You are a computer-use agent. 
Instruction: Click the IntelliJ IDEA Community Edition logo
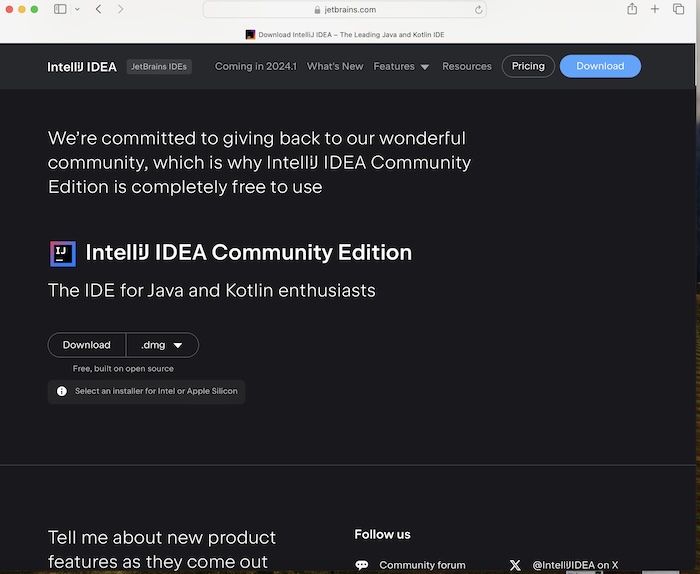tap(62, 253)
